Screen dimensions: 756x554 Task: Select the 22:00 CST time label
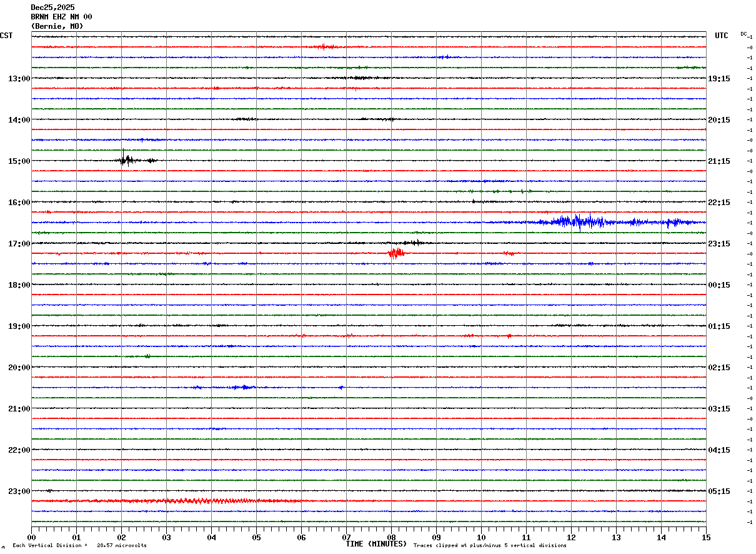(19, 450)
